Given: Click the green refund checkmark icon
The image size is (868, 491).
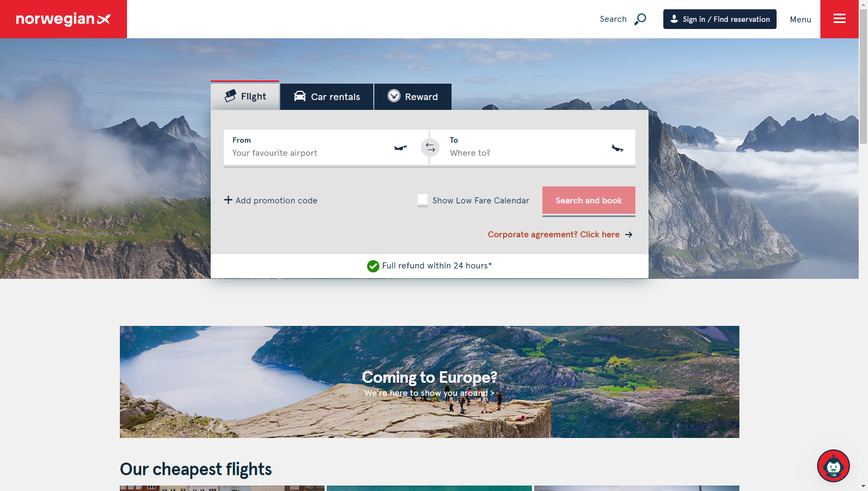Looking at the screenshot, I should coord(373,266).
